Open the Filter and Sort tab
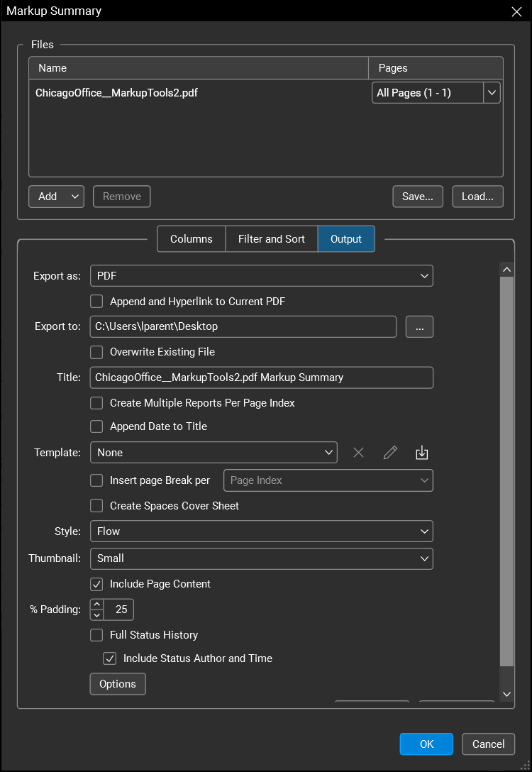The width and height of the screenshot is (532, 772). click(x=271, y=239)
